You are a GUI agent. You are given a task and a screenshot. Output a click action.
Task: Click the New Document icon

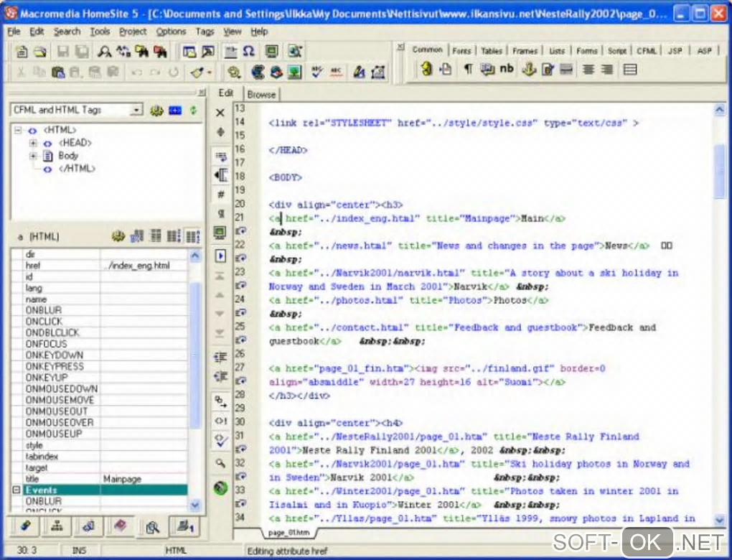click(x=22, y=52)
